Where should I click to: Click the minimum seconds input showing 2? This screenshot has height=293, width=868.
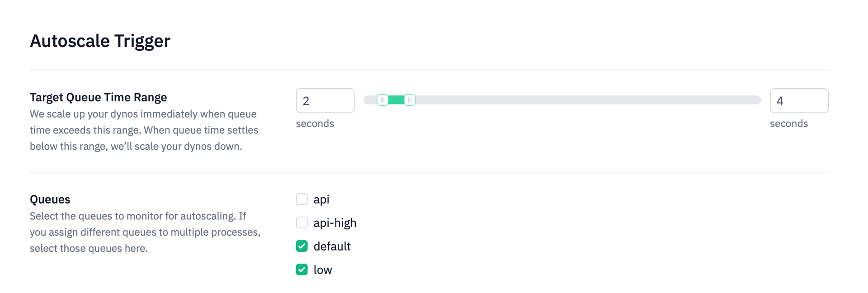(325, 100)
